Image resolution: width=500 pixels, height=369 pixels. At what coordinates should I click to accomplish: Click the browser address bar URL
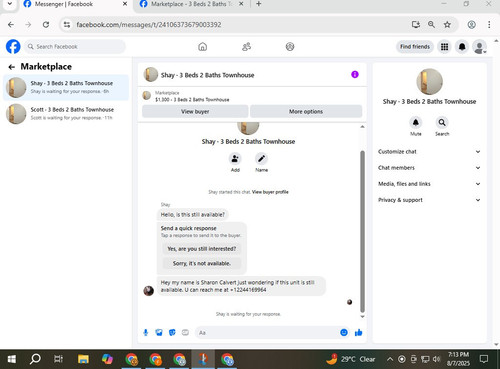(149, 25)
